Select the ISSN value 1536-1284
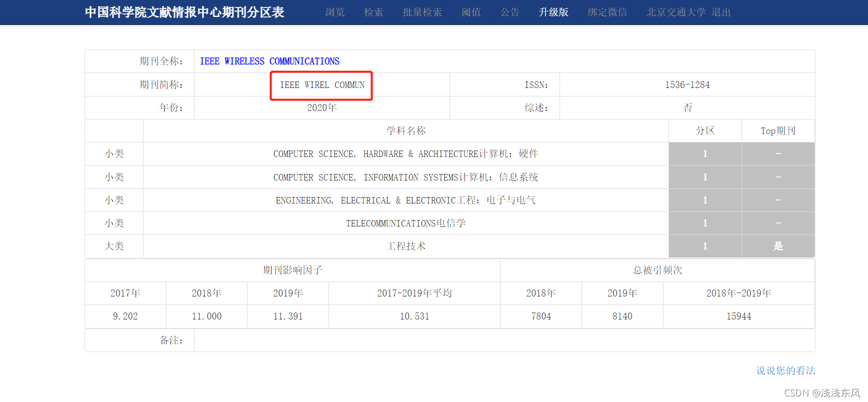This screenshot has height=402, width=868. click(x=687, y=84)
